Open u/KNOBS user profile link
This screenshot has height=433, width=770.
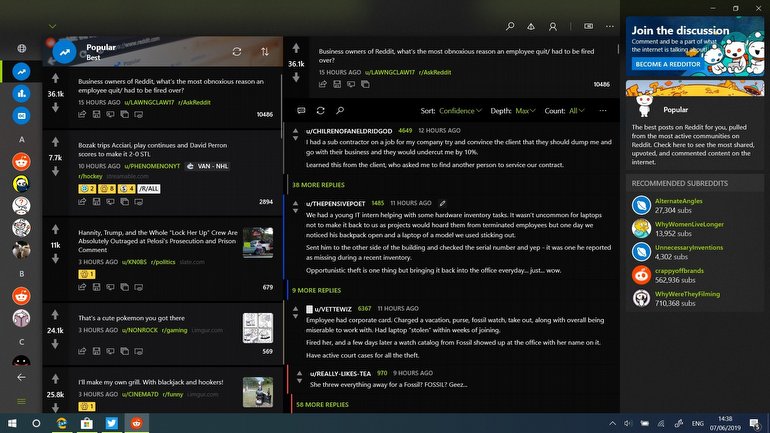[x=134, y=262]
